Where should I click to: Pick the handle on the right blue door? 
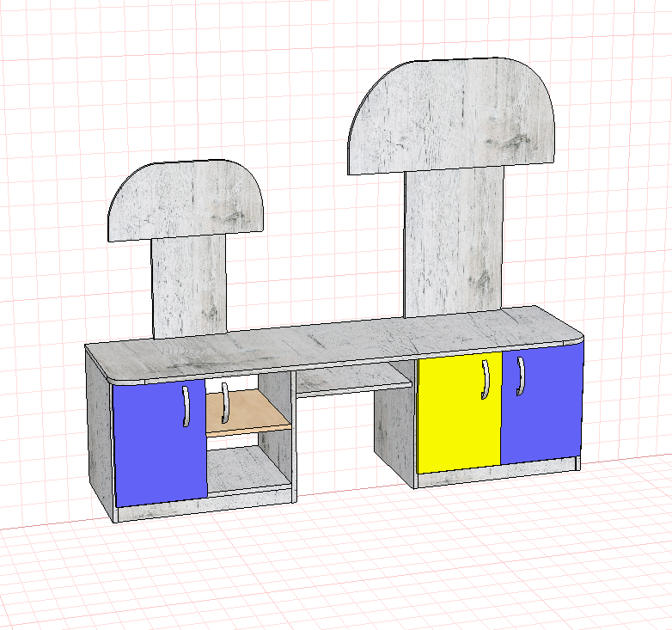(x=520, y=376)
